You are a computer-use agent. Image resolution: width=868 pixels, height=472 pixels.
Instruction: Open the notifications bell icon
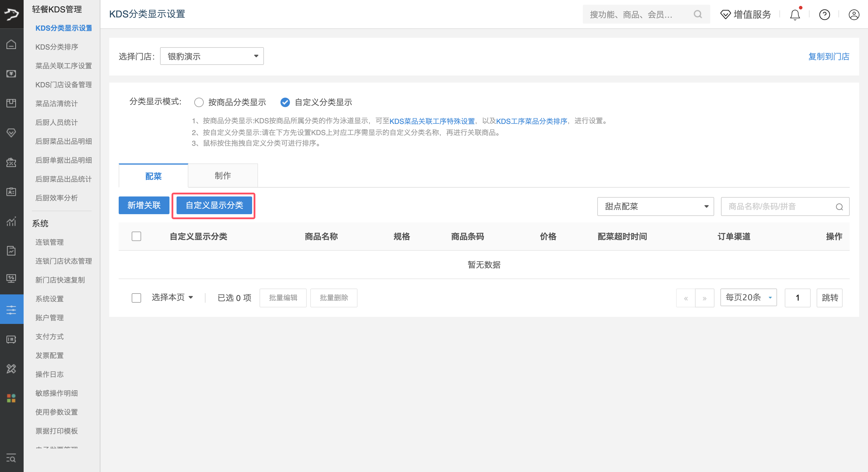tap(795, 14)
